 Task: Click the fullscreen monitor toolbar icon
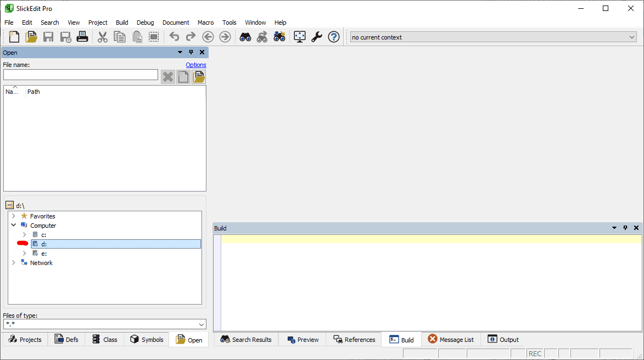(x=299, y=37)
